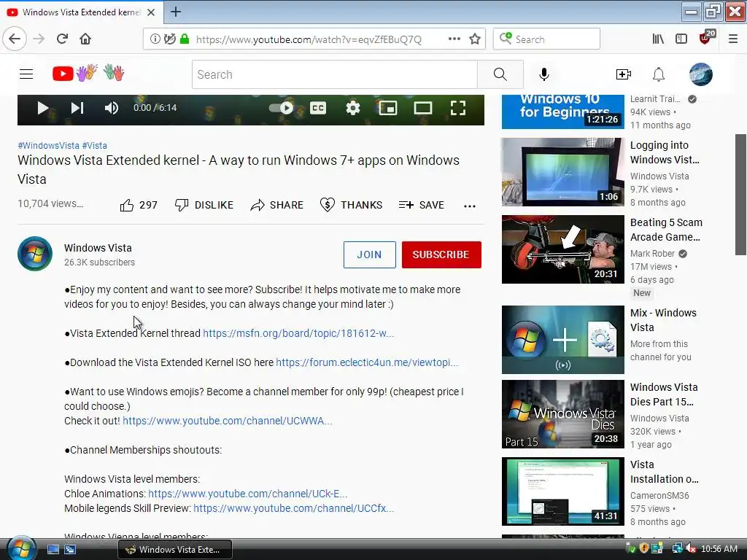Go back in Firefox
The width and height of the screenshot is (747, 560).
tap(15, 39)
